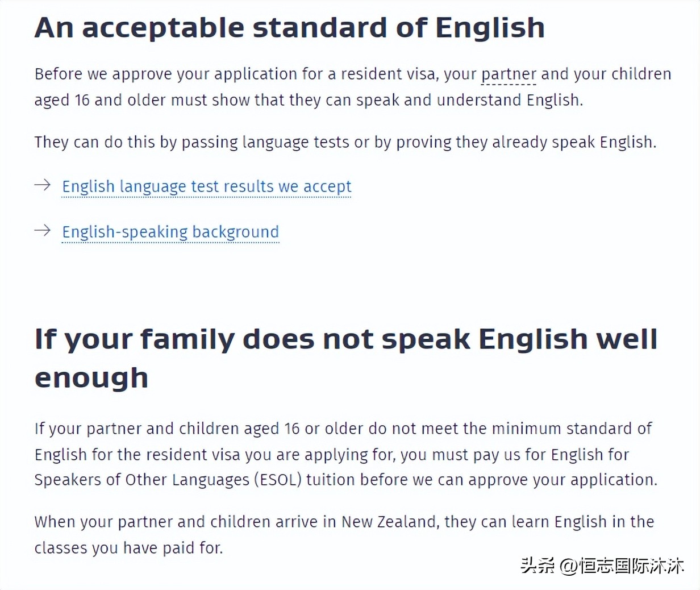Click the words New Zealand in the last paragraph
Image resolution: width=700 pixels, height=590 pixels.
tap(390, 522)
